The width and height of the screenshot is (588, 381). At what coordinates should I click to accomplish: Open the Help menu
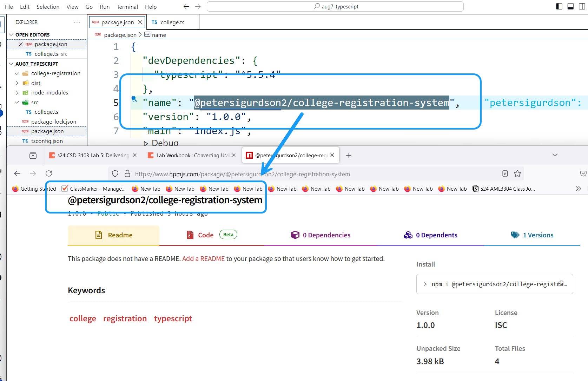pos(151,7)
